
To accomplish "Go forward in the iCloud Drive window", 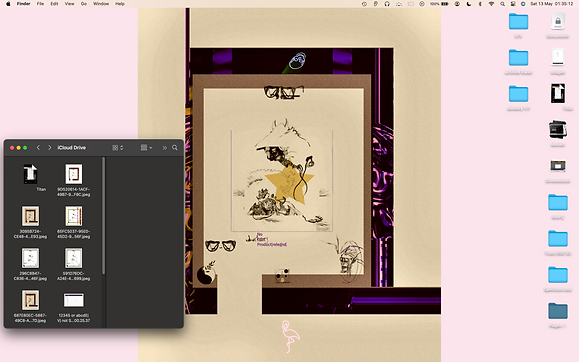I will click(49, 148).
